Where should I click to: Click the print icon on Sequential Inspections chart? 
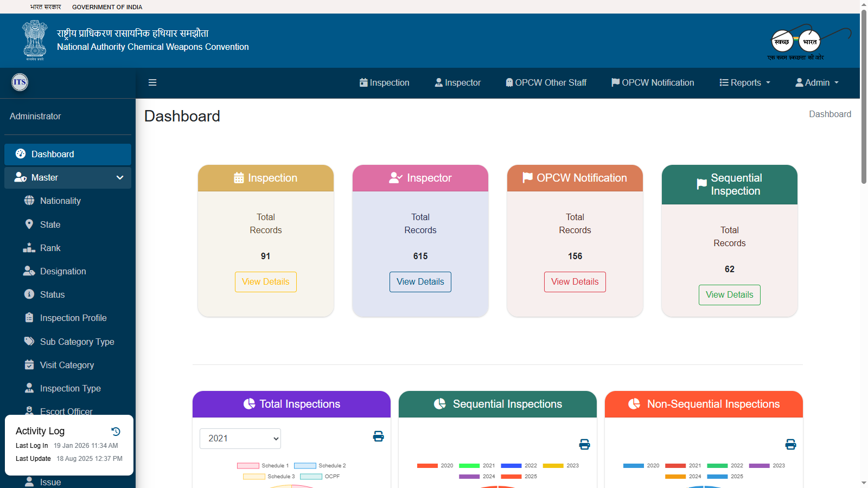click(x=584, y=444)
